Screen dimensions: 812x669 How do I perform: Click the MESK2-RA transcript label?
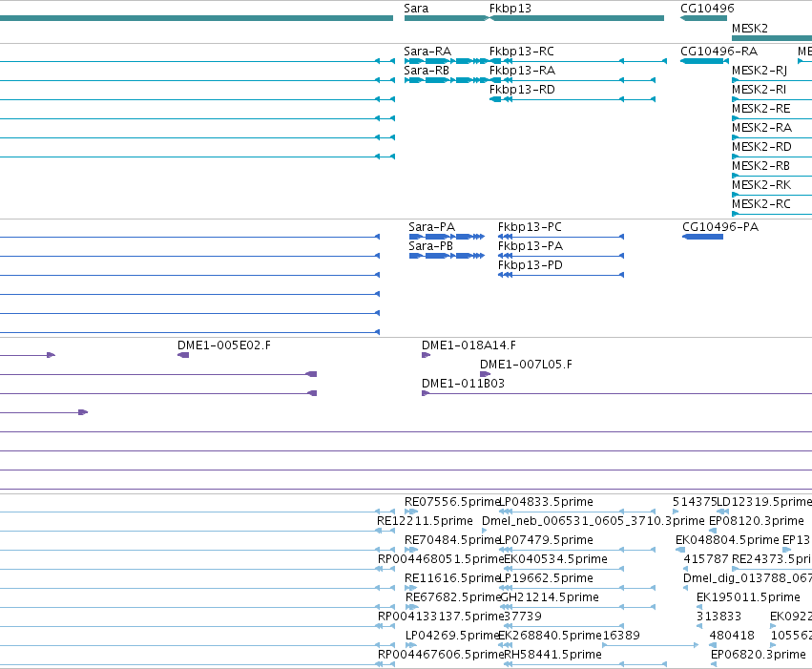pyautogui.click(x=761, y=128)
